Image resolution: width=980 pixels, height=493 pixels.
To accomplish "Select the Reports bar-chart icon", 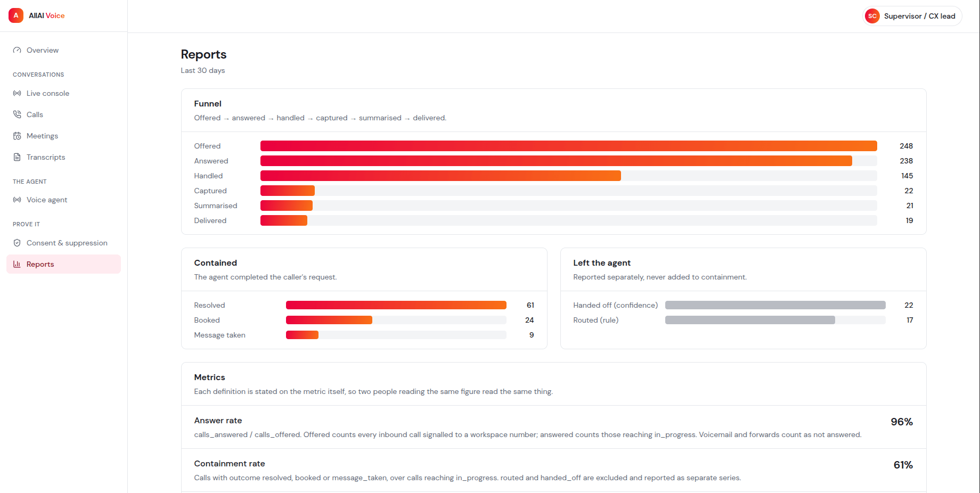I will click(x=17, y=264).
